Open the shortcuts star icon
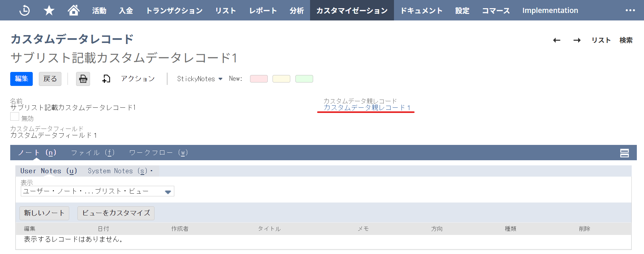Image resolution: width=644 pixels, height=254 pixels. pos(49,11)
